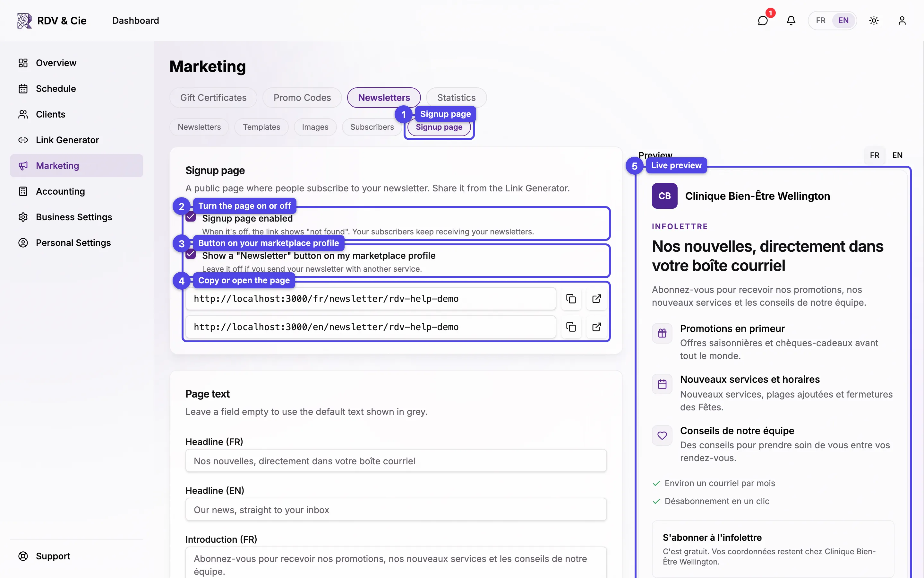
Task: Select the Signup page sub-tab
Action: tap(439, 128)
